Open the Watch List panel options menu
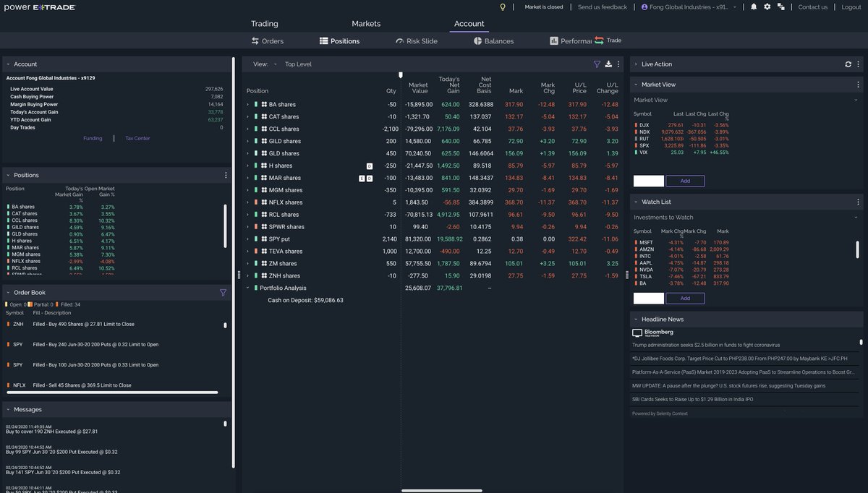Image resolution: width=868 pixels, height=493 pixels. (859, 202)
